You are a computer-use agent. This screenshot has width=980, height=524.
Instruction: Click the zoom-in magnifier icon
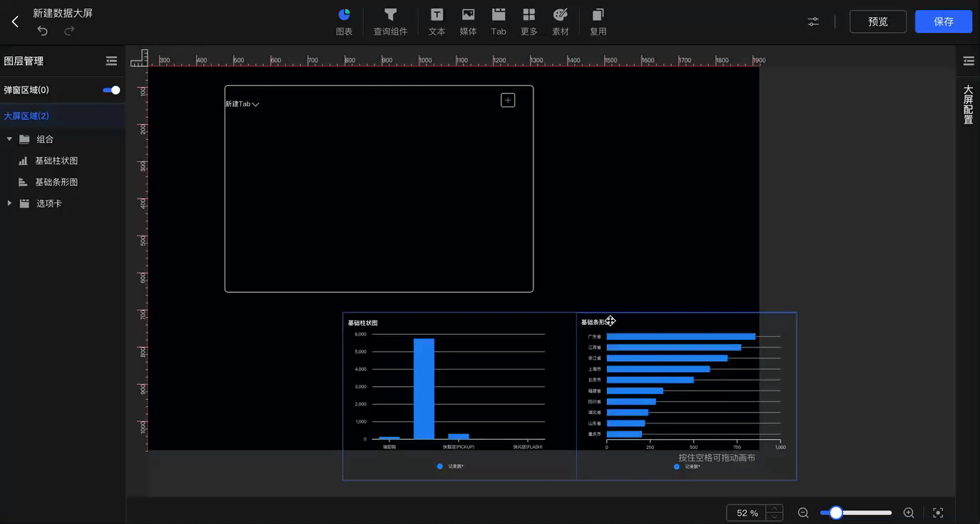click(x=909, y=513)
